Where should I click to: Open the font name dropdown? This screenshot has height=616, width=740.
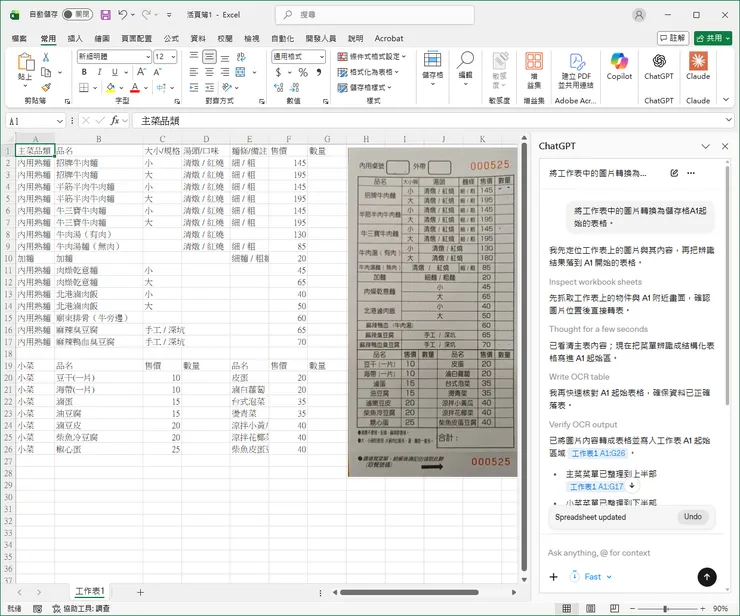(x=148, y=57)
